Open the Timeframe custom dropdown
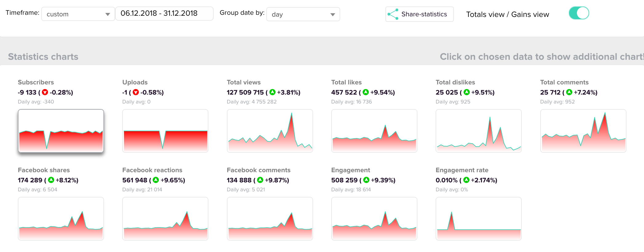Image resolution: width=644 pixels, height=252 pixels. point(78,14)
